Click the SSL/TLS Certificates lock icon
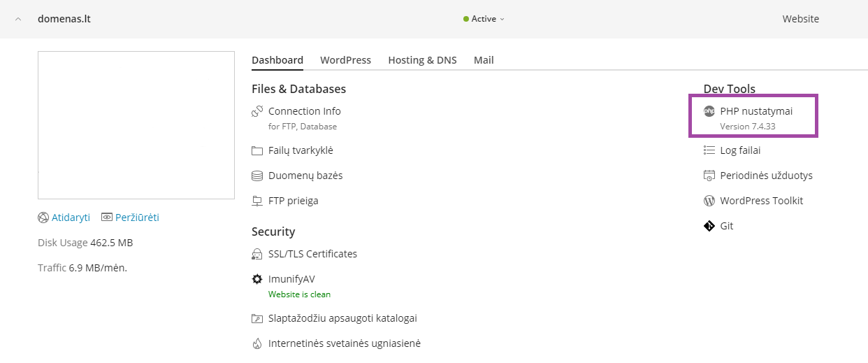The height and width of the screenshot is (363, 868). tap(257, 254)
